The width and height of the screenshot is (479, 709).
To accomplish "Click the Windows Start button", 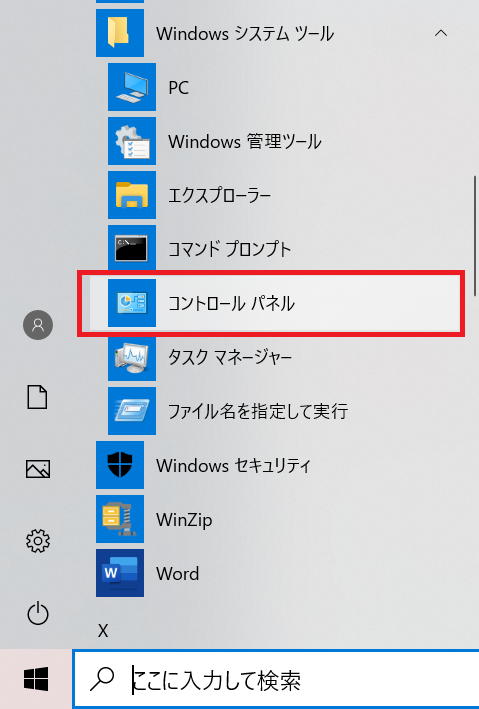I will (36, 679).
